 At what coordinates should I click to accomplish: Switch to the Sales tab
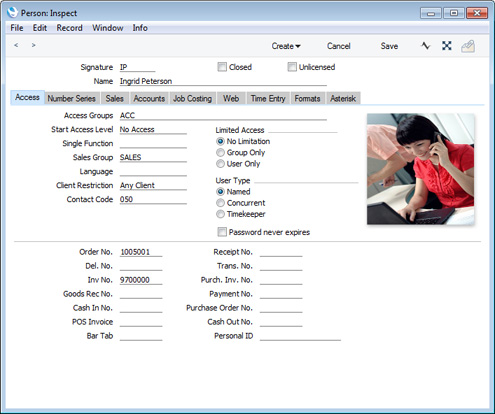point(115,98)
